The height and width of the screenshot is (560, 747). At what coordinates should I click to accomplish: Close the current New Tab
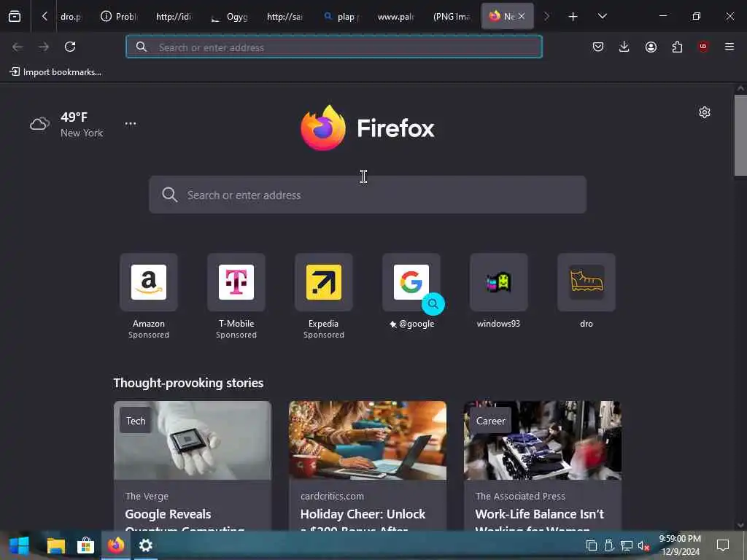tap(522, 16)
